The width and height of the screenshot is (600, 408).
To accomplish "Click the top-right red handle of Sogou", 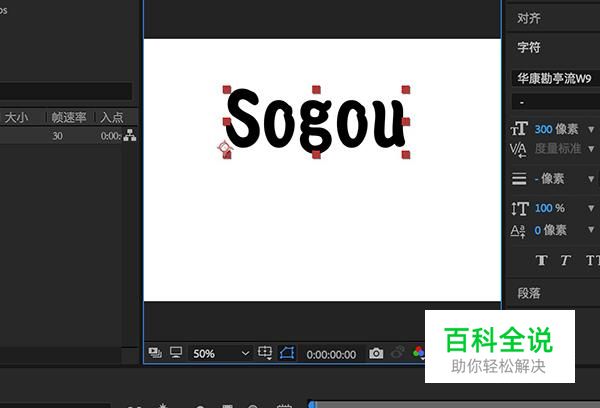I will [x=406, y=90].
